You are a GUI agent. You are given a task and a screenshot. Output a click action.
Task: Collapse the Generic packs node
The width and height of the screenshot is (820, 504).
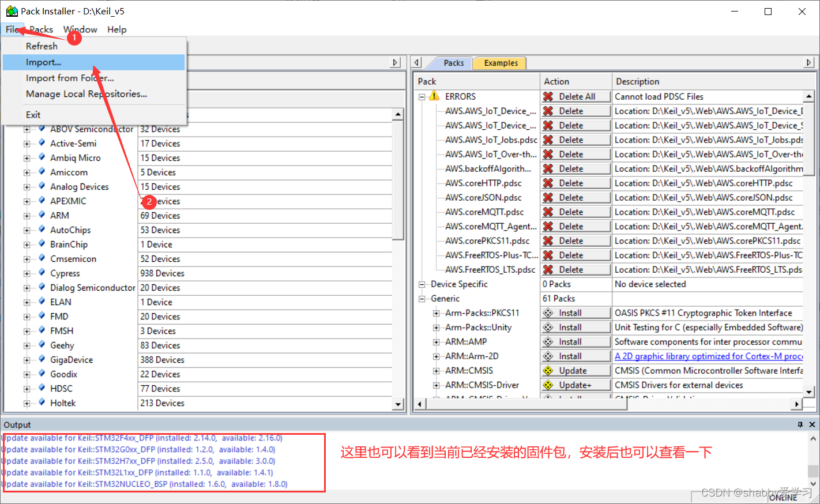[422, 299]
